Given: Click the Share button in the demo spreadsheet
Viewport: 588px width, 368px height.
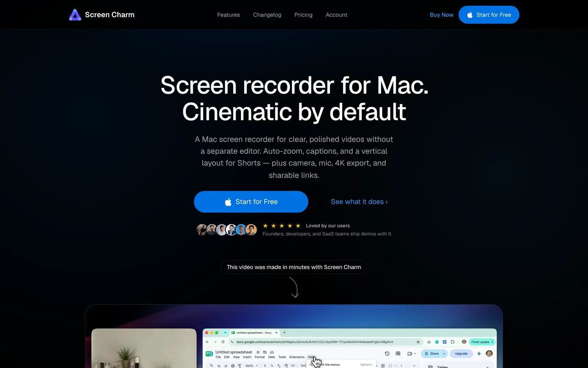Looking at the screenshot, I should click(x=432, y=354).
